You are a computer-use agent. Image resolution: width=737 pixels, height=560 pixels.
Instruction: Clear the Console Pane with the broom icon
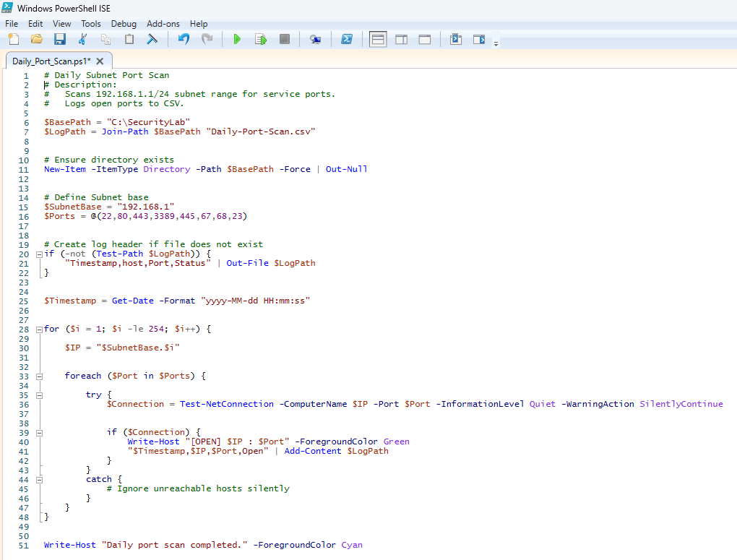(152, 39)
